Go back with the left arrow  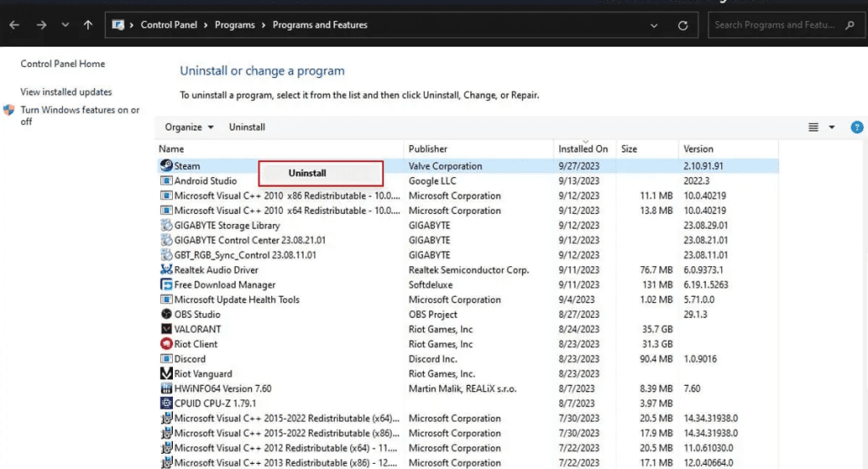tap(14, 25)
